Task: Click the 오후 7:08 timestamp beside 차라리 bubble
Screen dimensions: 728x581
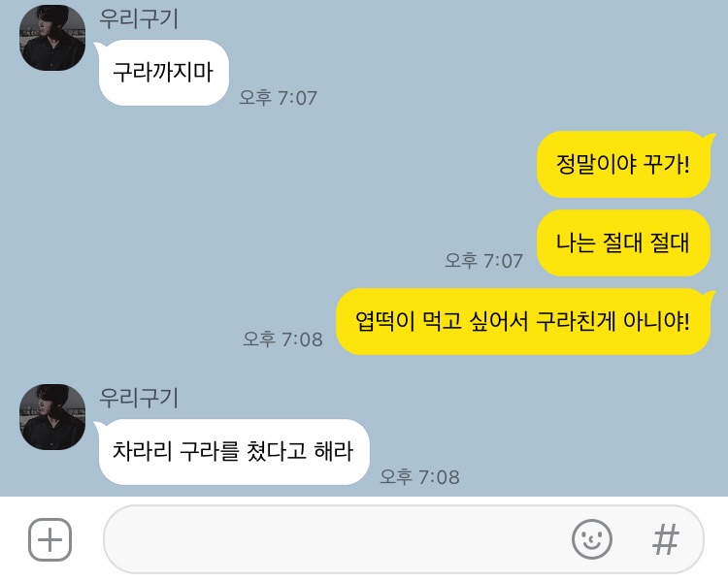Action: 419,476
